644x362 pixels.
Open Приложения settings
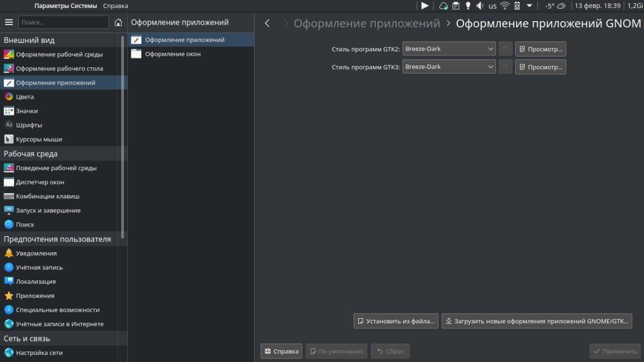(63, 296)
